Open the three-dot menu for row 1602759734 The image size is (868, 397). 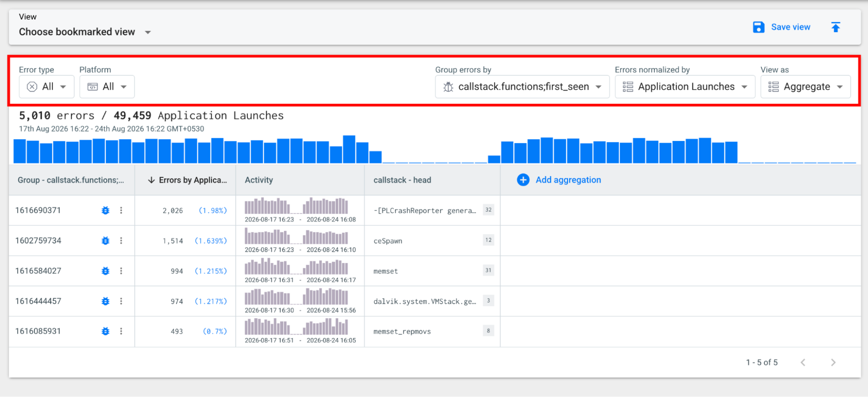click(121, 241)
